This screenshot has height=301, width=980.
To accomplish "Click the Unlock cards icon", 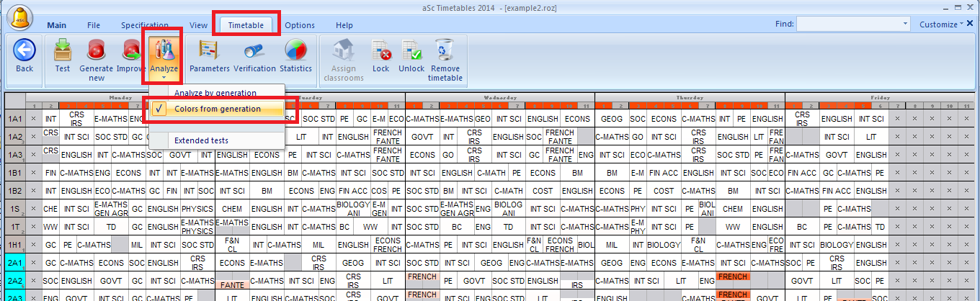I will (411, 50).
